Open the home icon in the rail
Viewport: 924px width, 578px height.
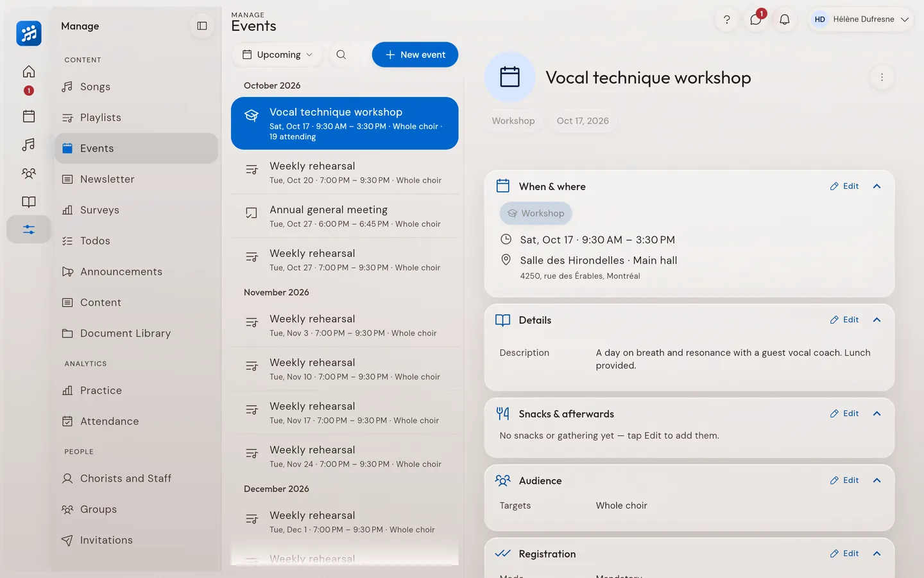[29, 71]
